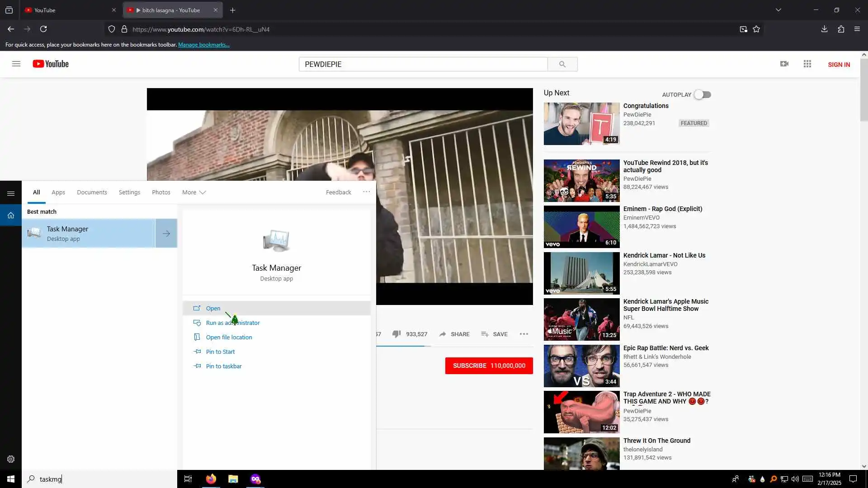Image resolution: width=868 pixels, height=488 pixels.
Task: Open YouTube hamburger guide menu
Action: (16, 64)
